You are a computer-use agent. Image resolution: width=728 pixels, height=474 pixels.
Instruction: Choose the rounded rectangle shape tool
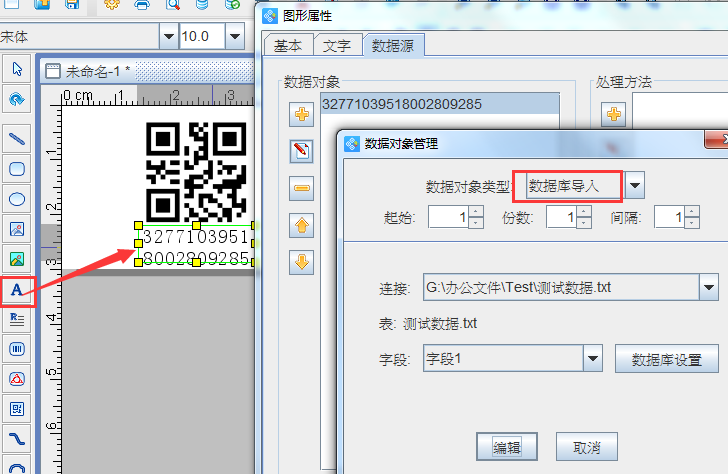point(17,168)
